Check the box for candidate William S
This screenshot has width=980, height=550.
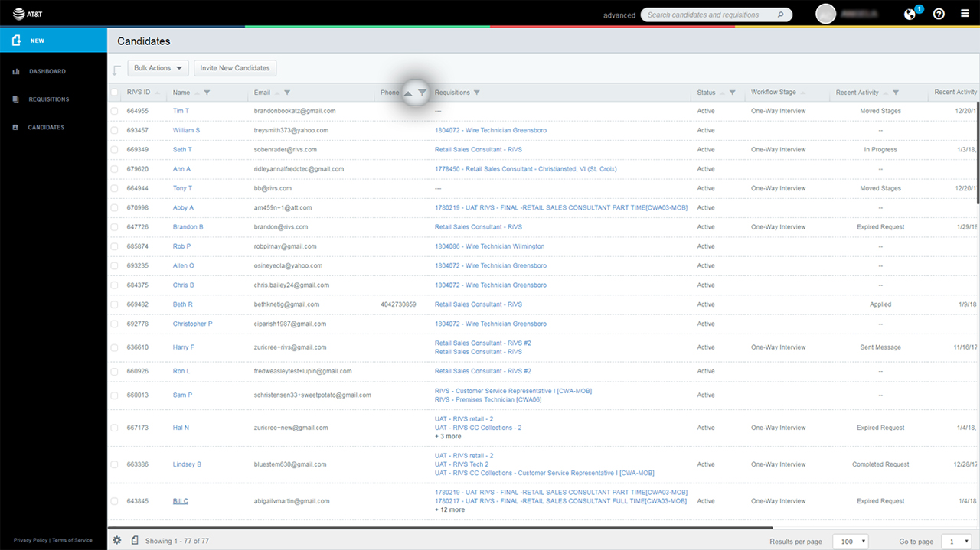[x=115, y=130]
